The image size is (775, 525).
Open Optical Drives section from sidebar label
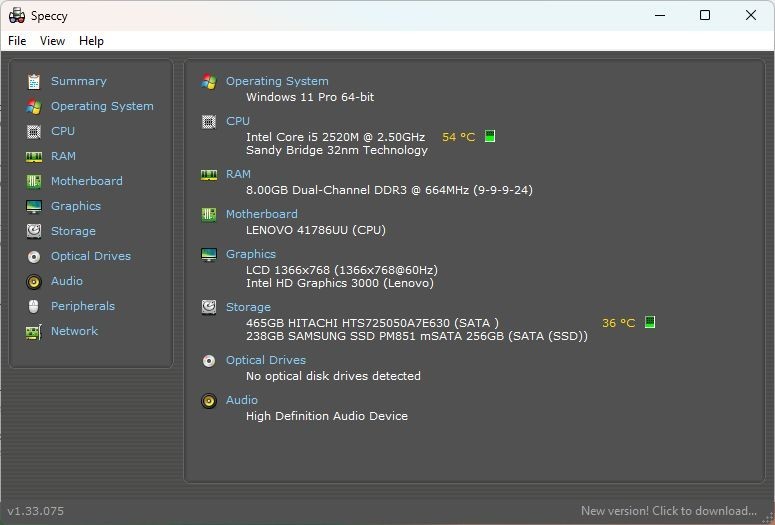click(91, 256)
